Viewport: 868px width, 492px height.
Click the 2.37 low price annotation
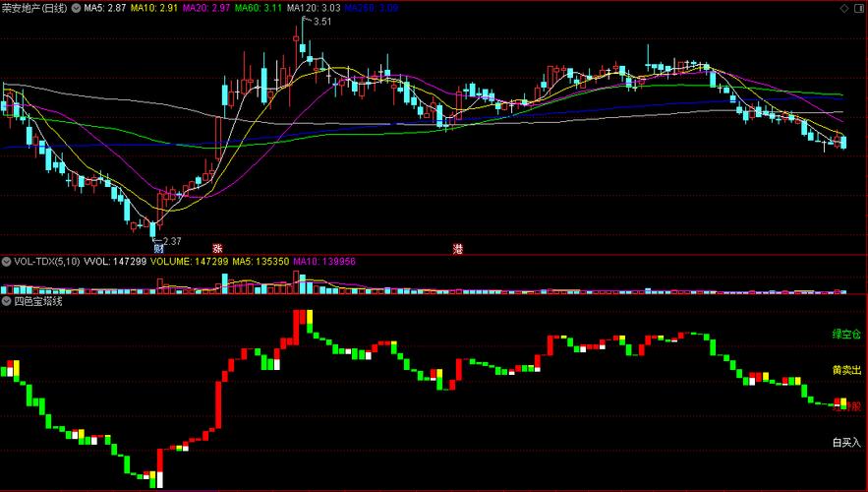[x=170, y=240]
